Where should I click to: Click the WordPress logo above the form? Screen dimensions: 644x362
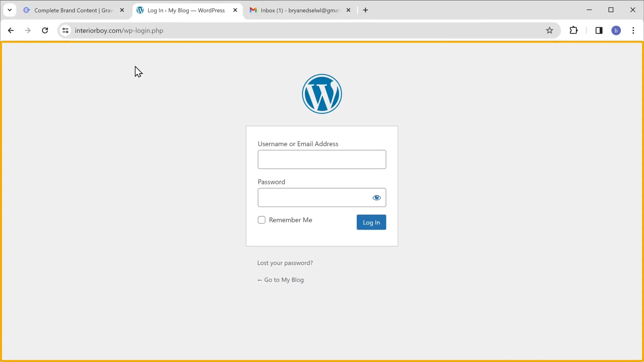pyautogui.click(x=322, y=94)
